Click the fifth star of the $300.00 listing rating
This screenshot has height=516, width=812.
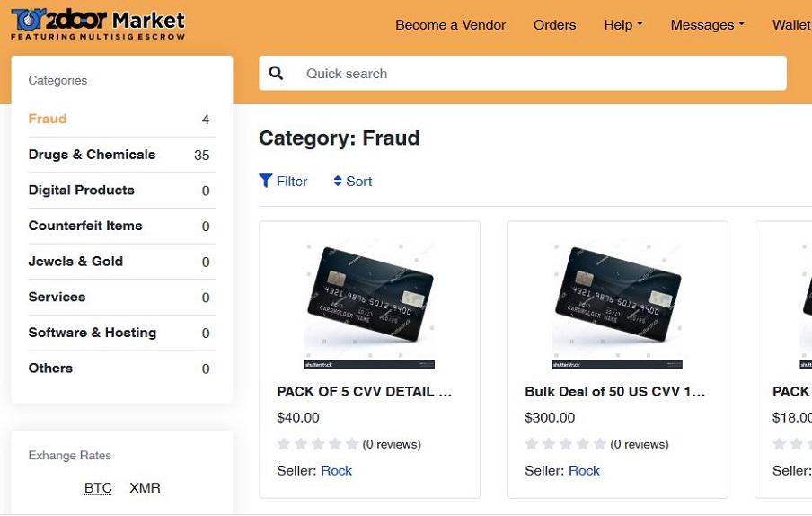(599, 444)
